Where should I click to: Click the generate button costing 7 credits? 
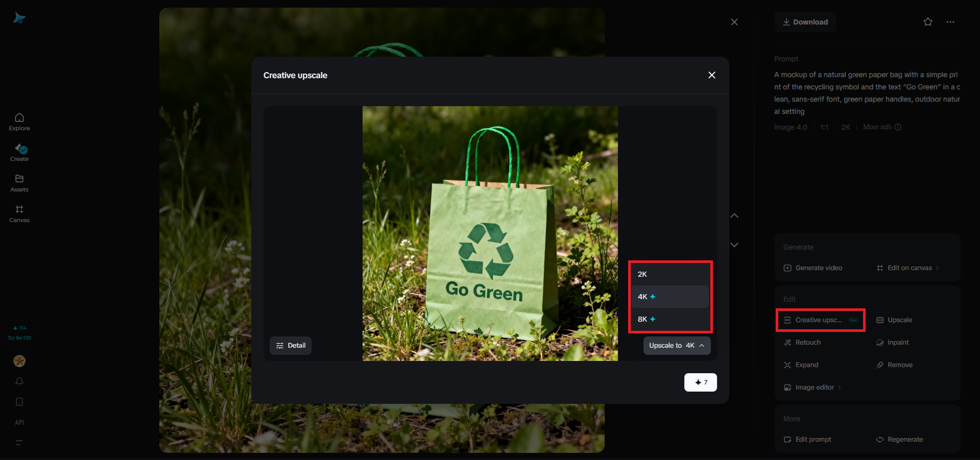pos(701,382)
